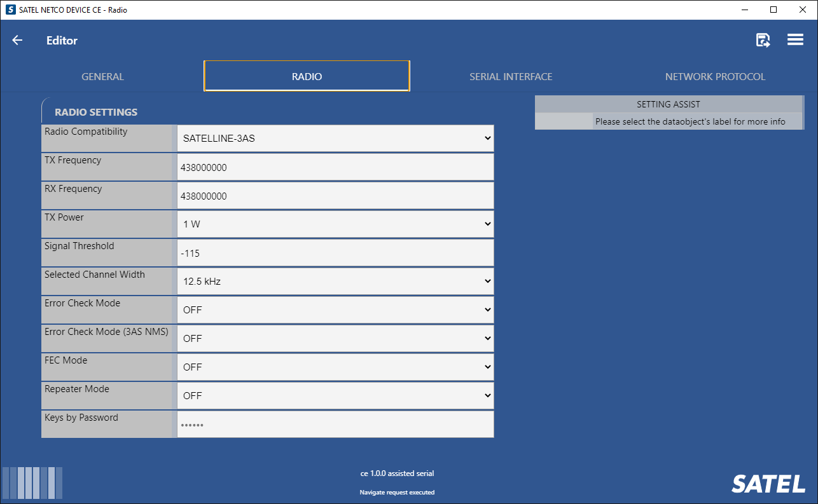Click the Repeater Mode label
Viewport: 818px width, 504px height.
pos(77,389)
